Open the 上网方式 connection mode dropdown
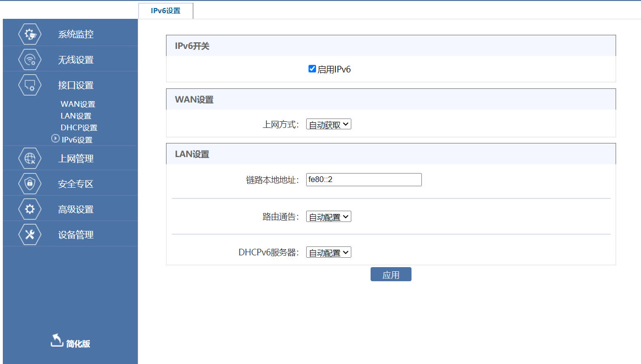The height and width of the screenshot is (364, 641). point(328,124)
